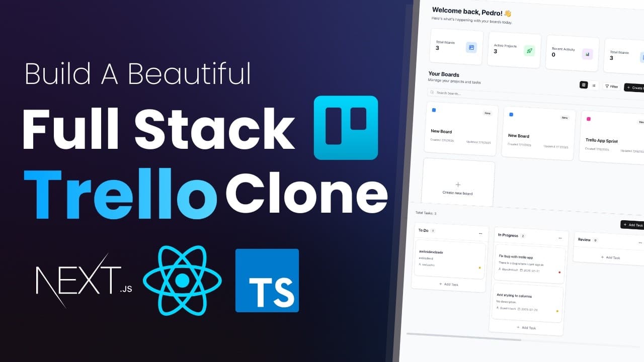Screen dimensions: 644x362
Task: Open the second New Board card
Action: point(539,133)
